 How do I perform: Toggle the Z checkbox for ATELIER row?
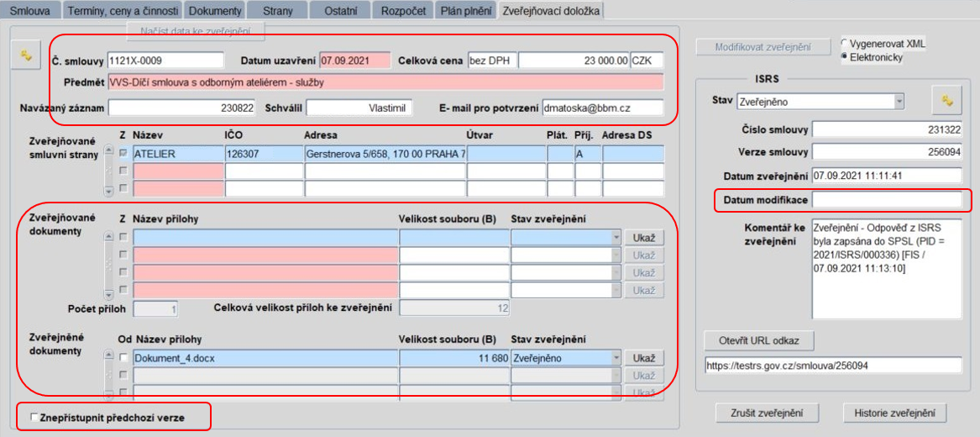(x=123, y=153)
